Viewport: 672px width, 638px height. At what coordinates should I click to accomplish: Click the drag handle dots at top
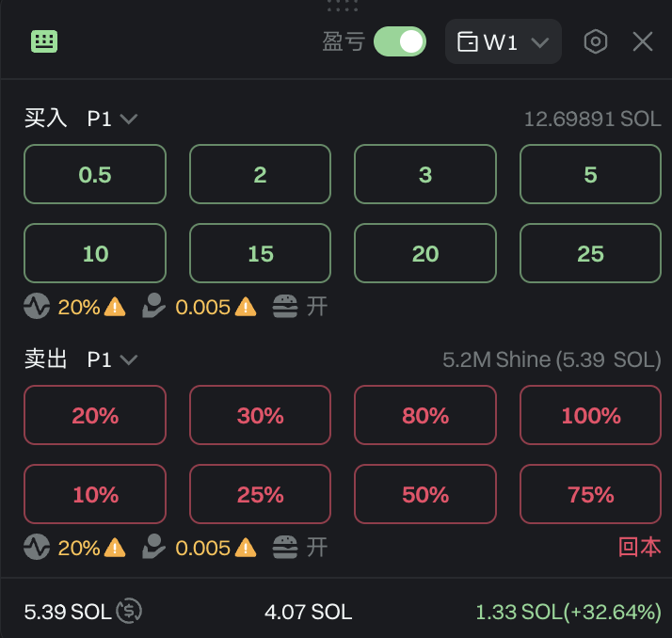(343, 6)
